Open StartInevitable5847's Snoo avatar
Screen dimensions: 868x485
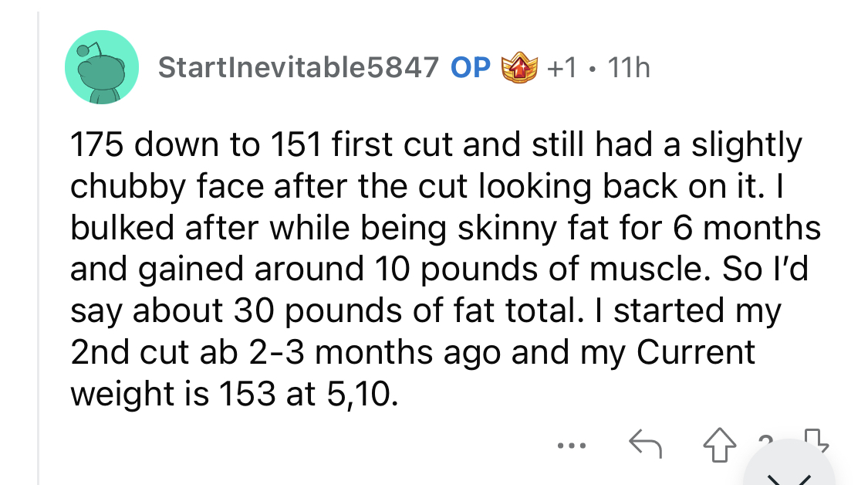pyautogui.click(x=102, y=67)
